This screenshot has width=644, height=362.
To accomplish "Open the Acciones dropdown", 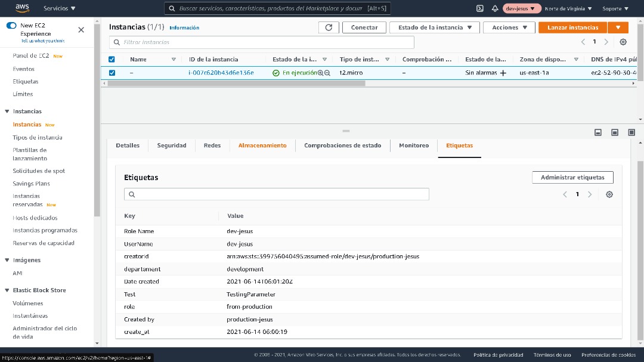I will click(x=509, y=27).
